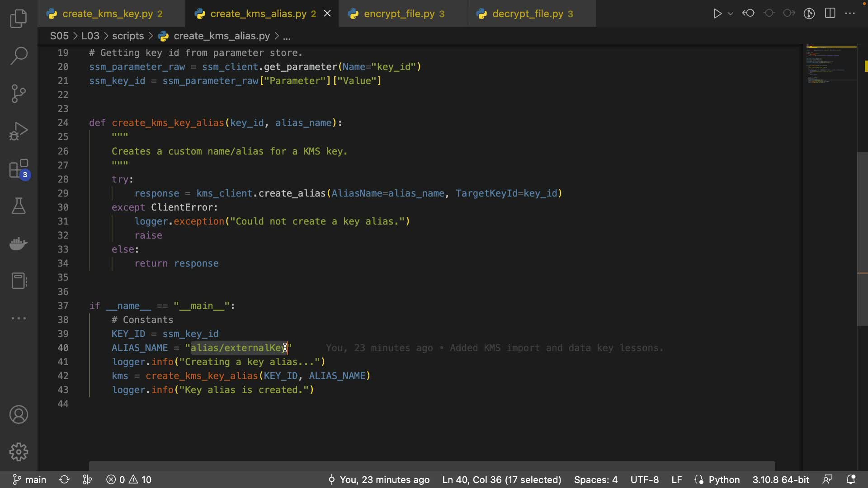
Task: Expand additional views ellipsis in activity bar
Action: coord(19,318)
